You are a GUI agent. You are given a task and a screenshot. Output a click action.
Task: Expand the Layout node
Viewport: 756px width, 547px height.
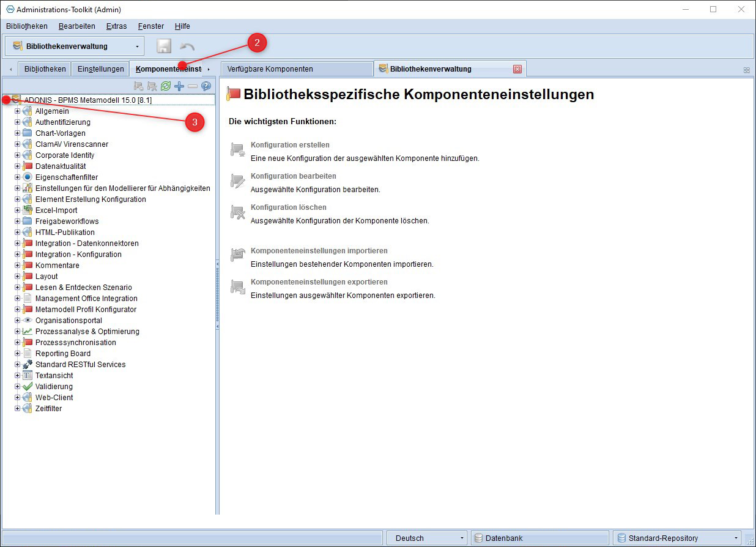pos(18,277)
